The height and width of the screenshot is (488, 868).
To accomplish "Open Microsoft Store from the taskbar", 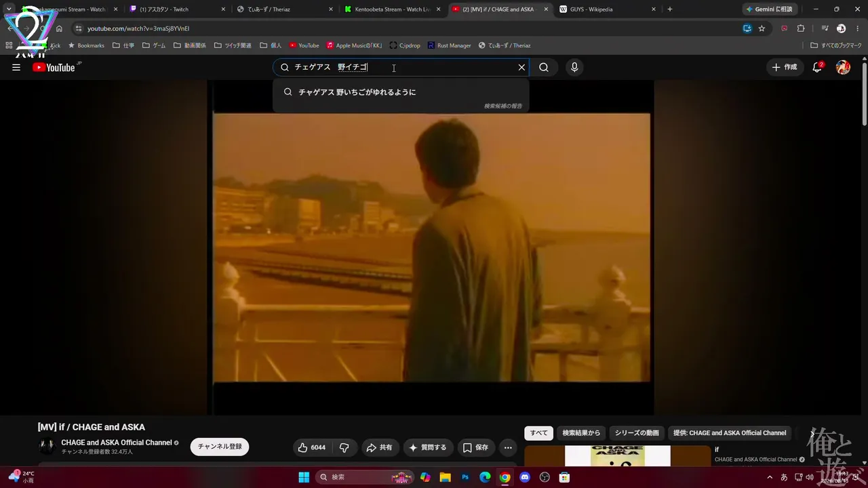I will tap(564, 477).
